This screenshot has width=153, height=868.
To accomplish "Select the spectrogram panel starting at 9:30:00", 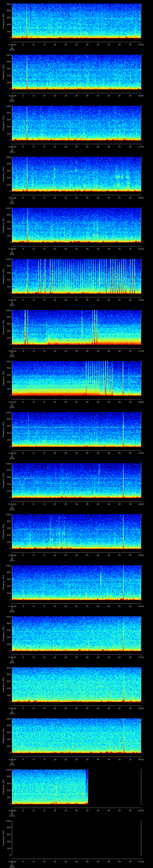I will click(x=77, y=327).
